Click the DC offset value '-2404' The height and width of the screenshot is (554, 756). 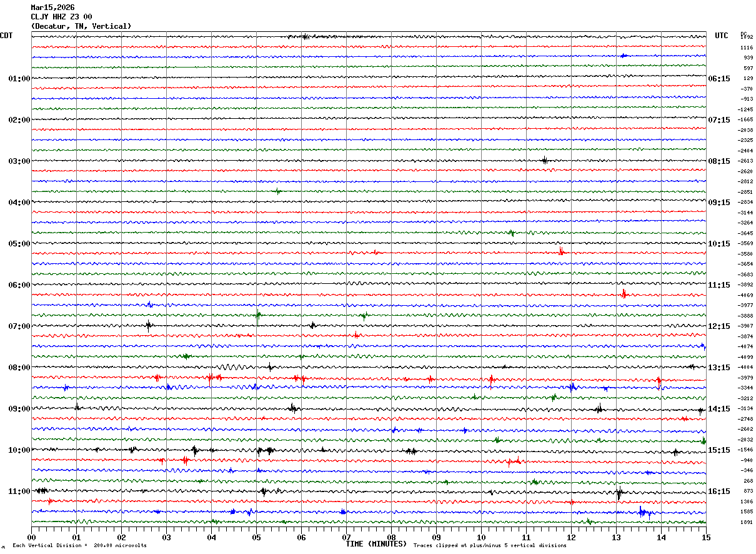(x=745, y=151)
